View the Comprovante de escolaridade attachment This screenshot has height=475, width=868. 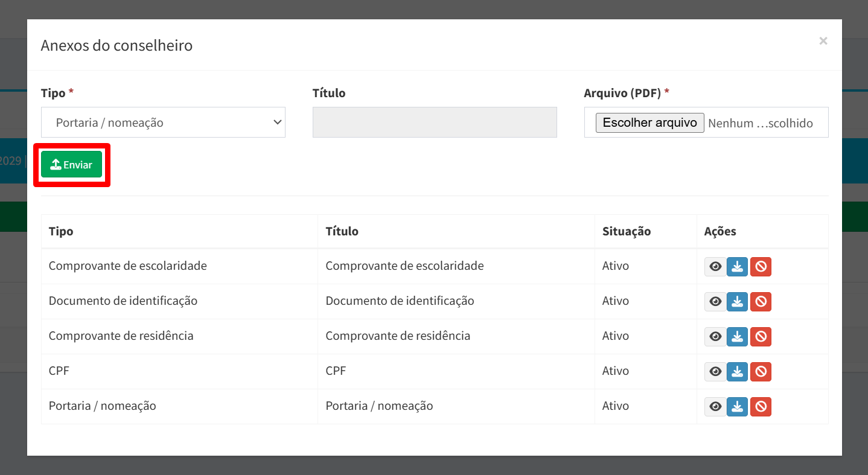point(715,267)
